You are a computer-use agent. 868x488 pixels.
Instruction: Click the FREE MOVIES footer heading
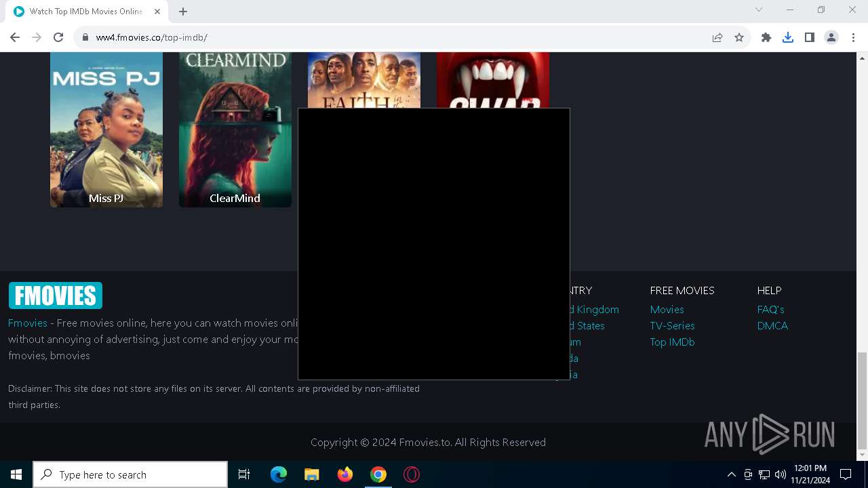point(682,291)
